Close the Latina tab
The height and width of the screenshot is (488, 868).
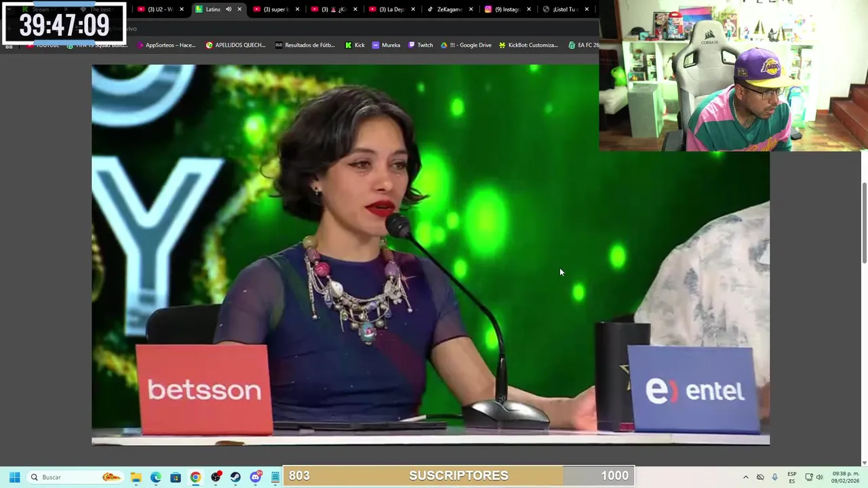(x=239, y=9)
